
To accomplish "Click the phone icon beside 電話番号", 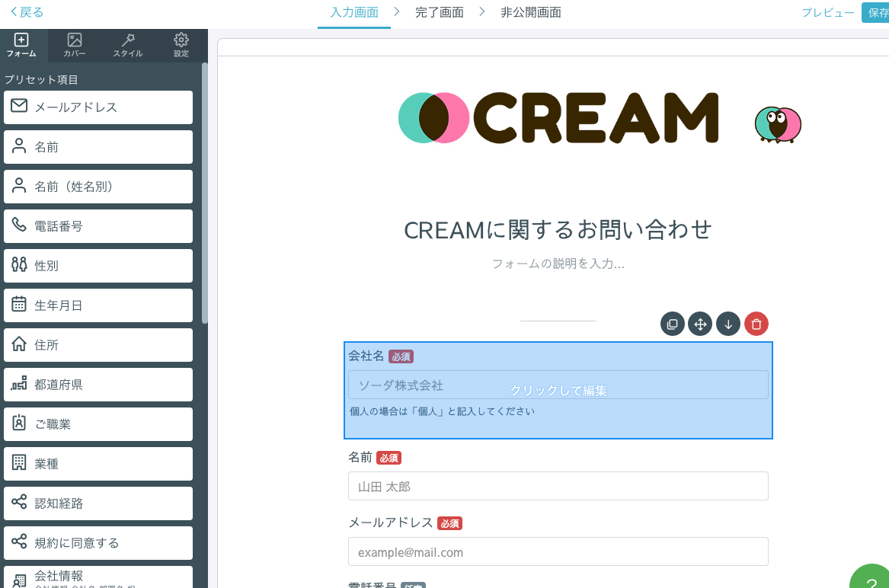I will (19, 225).
